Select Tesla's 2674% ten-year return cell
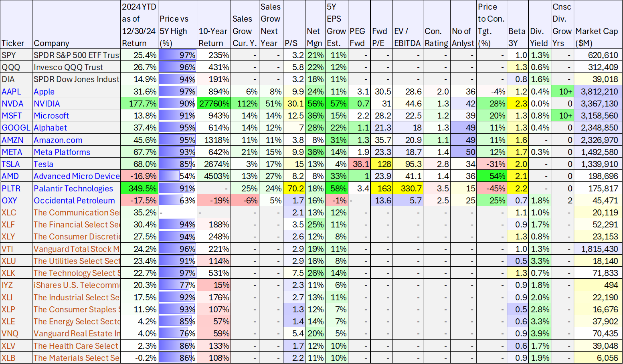 click(x=214, y=164)
